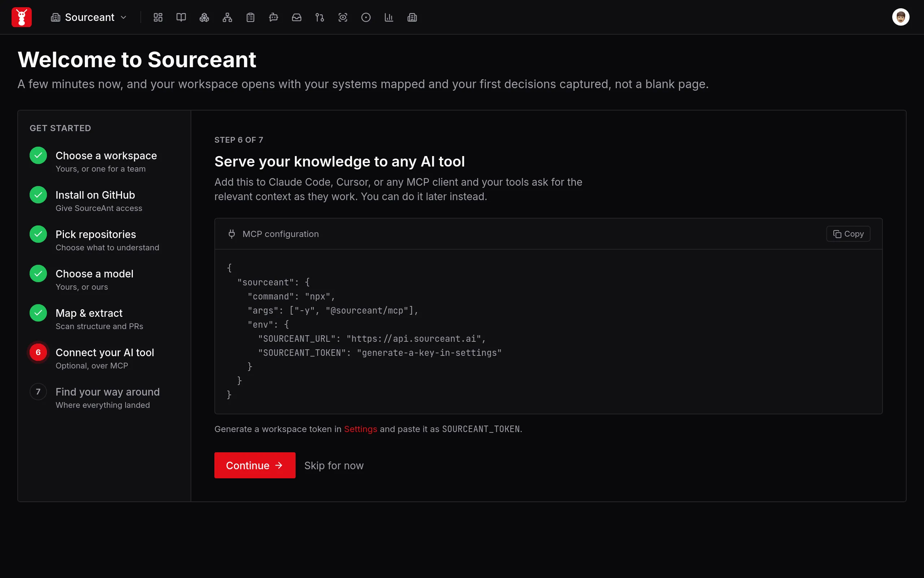The image size is (924, 578).
Task: Click the STEP 6 OF 7 label
Action: coord(239,140)
